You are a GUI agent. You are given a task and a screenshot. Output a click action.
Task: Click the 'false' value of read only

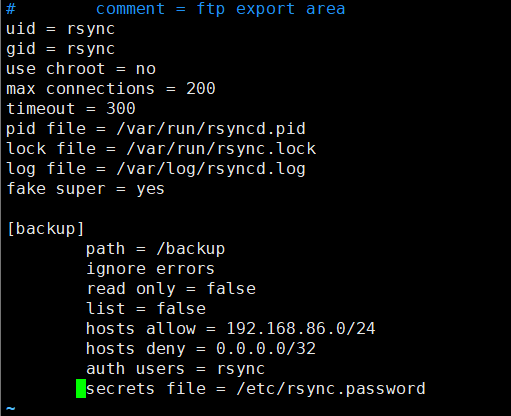coord(231,288)
